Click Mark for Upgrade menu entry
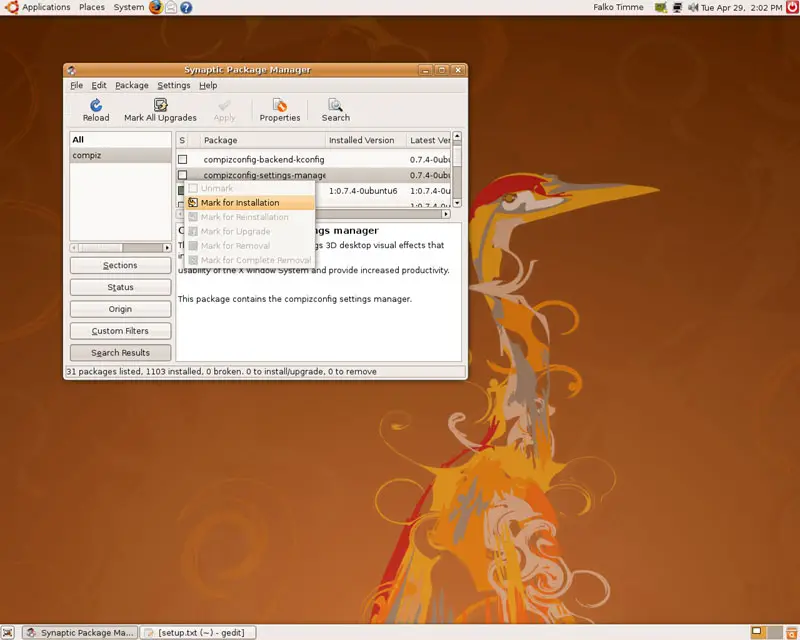800x640 pixels. [x=249, y=231]
